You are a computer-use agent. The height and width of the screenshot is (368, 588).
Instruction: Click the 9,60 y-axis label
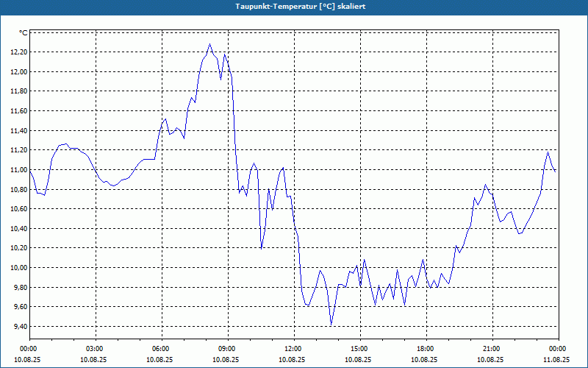point(21,307)
